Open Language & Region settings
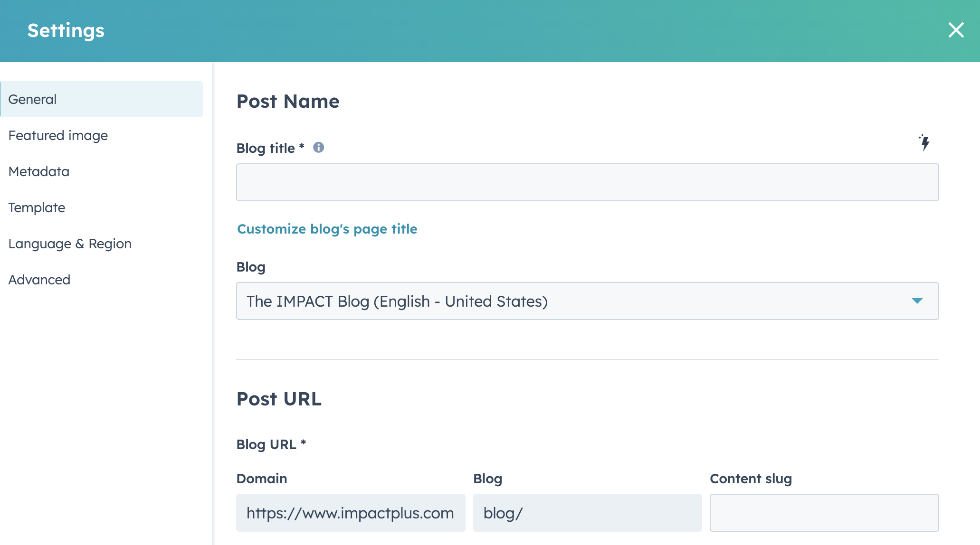 click(70, 244)
